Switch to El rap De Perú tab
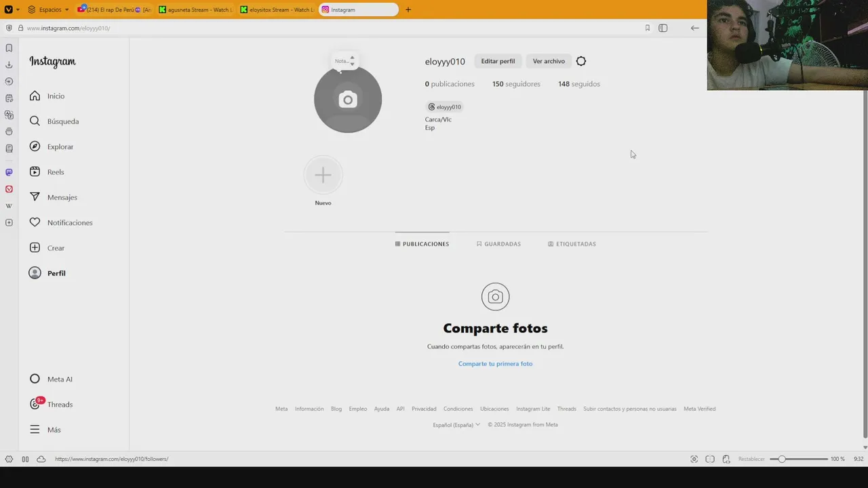 (115, 9)
